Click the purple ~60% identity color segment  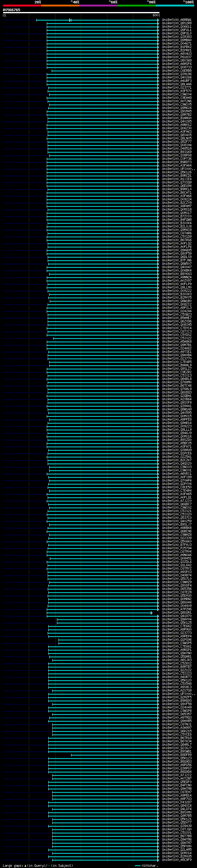click(x=98, y=6)
